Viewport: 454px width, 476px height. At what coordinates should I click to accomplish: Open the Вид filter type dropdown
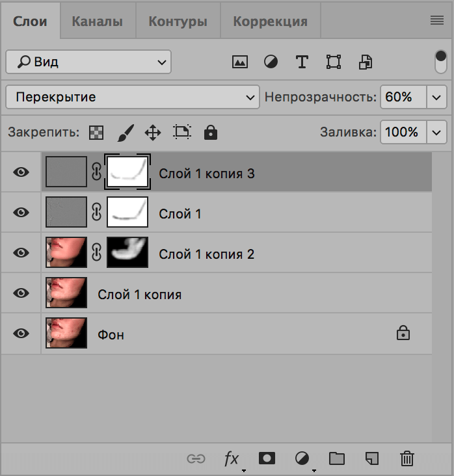pos(88,62)
